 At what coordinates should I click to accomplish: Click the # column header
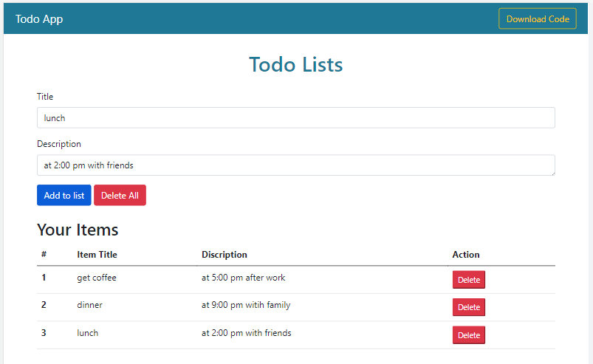pos(44,254)
